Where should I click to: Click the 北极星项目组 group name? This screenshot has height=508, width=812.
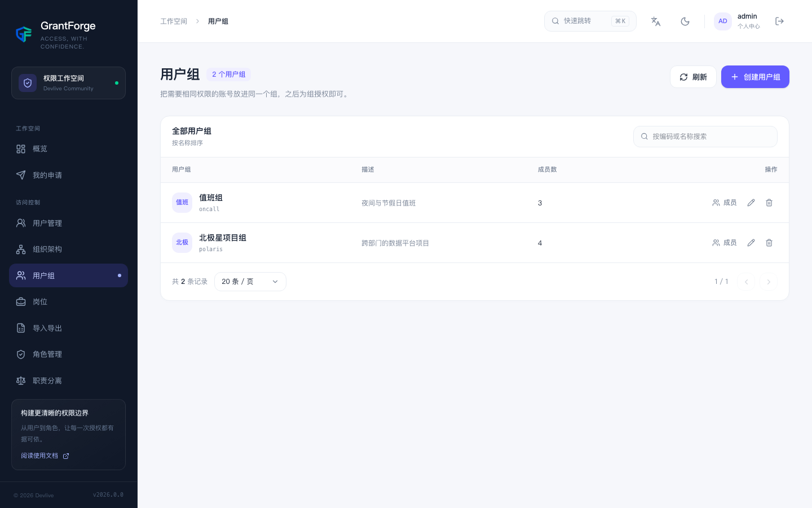(223, 238)
